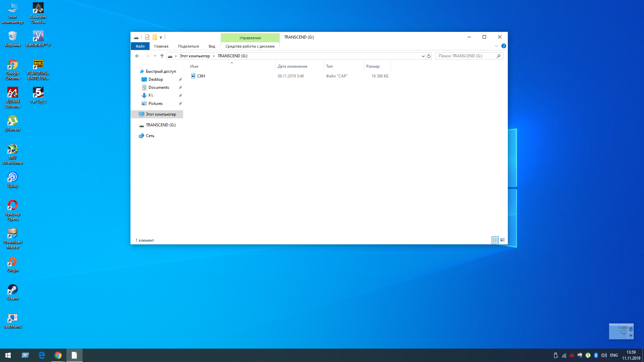644x362 pixels.
Task: Open Customize Quick Access Toolbar dropdown
Action: coord(161,38)
